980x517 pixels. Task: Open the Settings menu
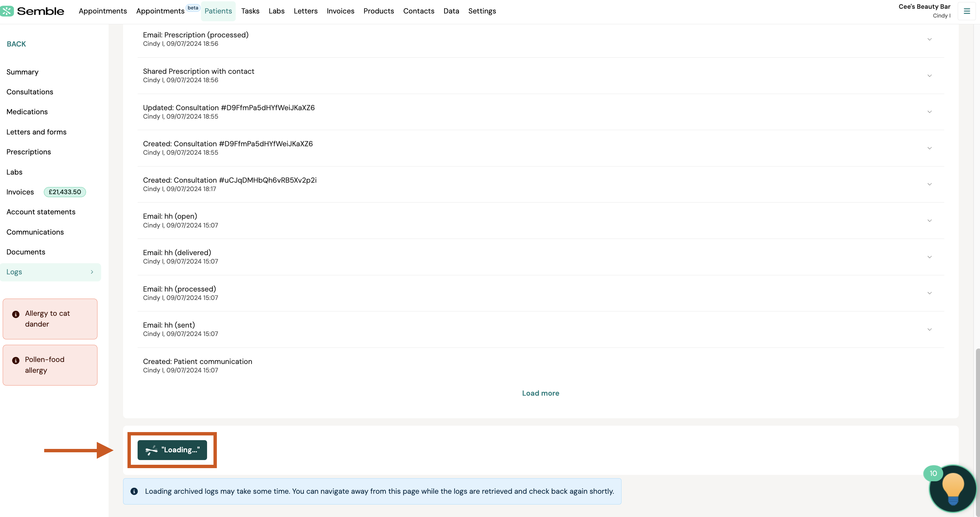(x=482, y=11)
